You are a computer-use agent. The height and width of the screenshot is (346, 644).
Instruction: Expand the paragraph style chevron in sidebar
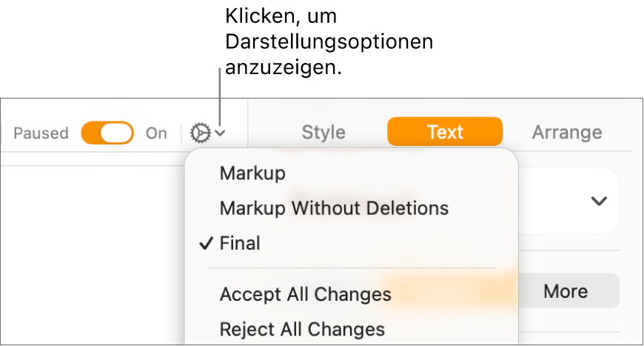pyautogui.click(x=598, y=201)
